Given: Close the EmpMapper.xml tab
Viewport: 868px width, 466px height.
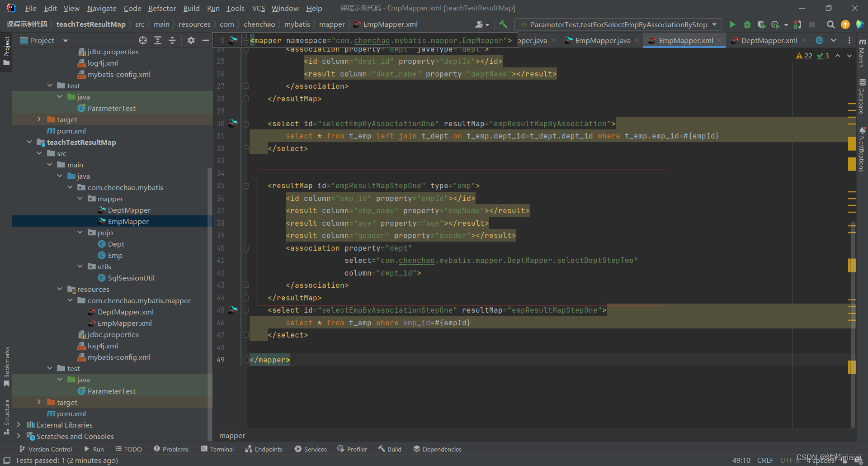Looking at the screenshot, I should tap(719, 41).
